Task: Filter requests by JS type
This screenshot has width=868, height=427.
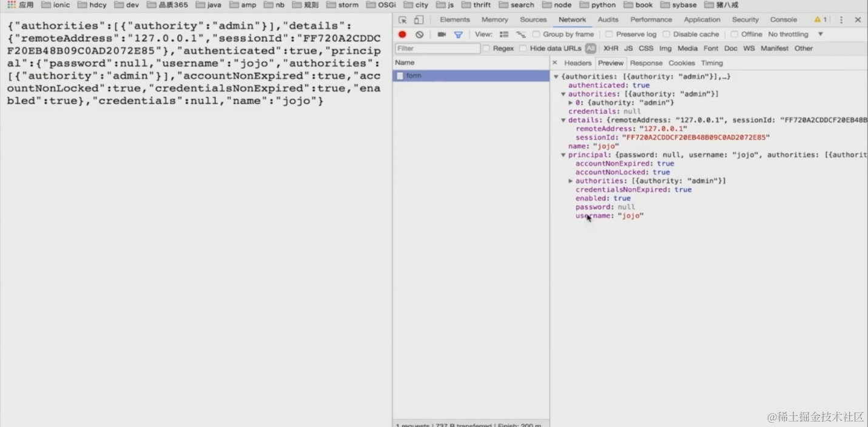Action: click(628, 49)
